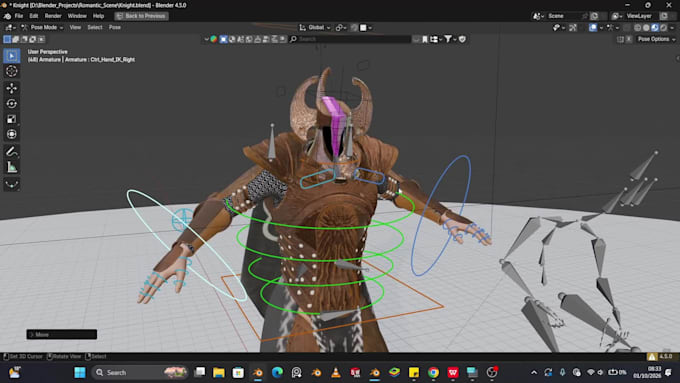Select the Rotate tool in the toolbar
Screen dimensions: 680x383
tap(12, 104)
